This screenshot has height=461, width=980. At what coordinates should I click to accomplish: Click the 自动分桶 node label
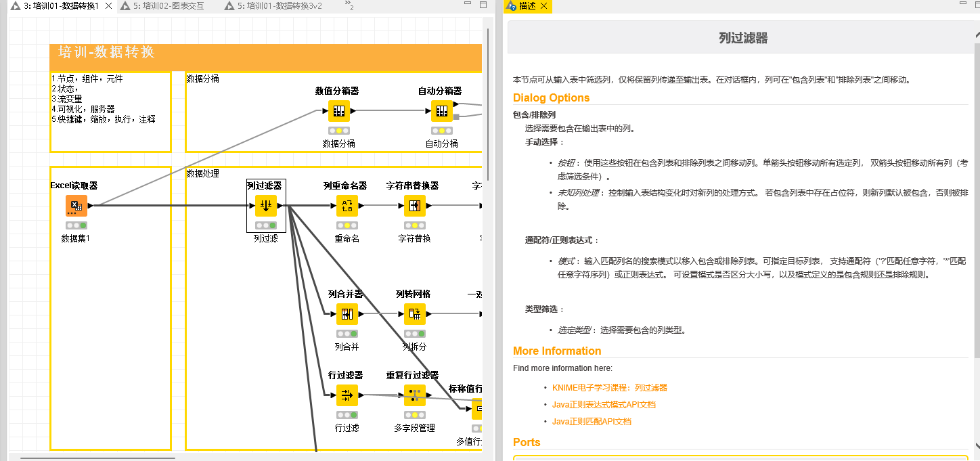click(x=442, y=144)
